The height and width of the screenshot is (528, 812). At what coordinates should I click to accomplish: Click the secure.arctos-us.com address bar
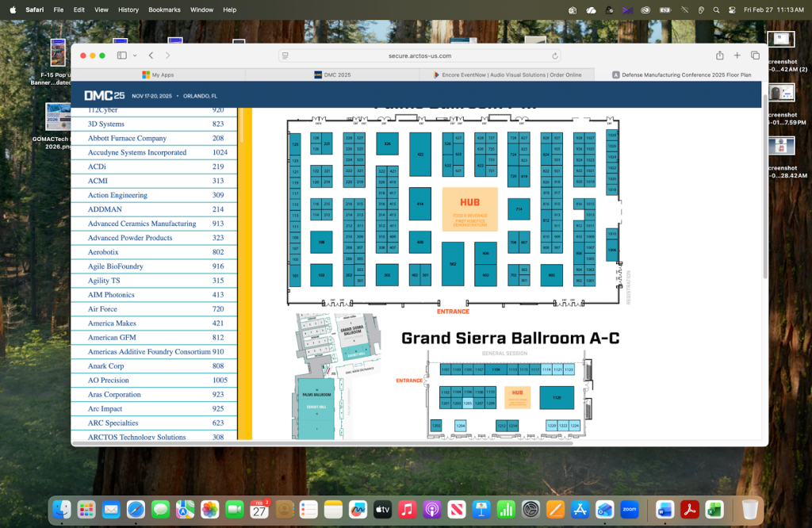point(419,55)
